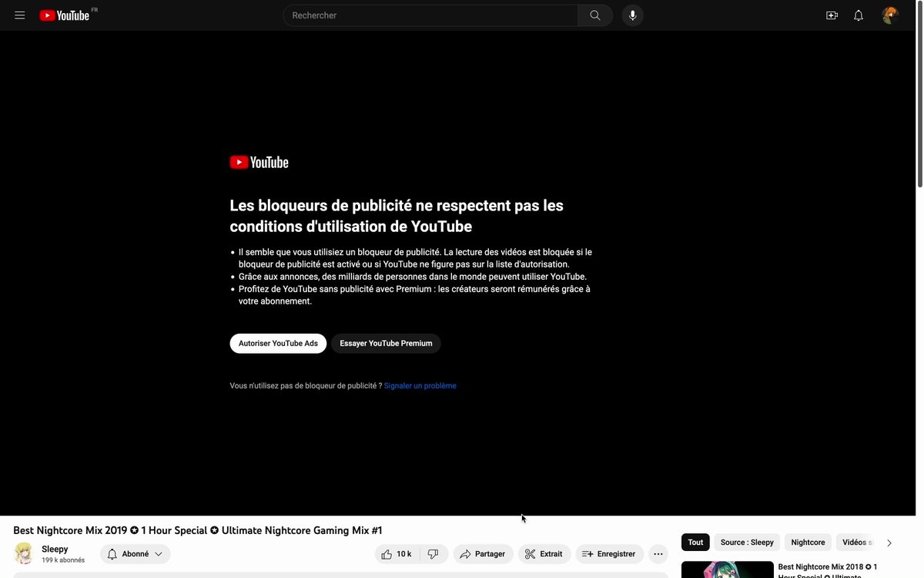The height and width of the screenshot is (578, 924).
Task: Expand the Abonné subscription dropdown
Action: tap(136, 554)
